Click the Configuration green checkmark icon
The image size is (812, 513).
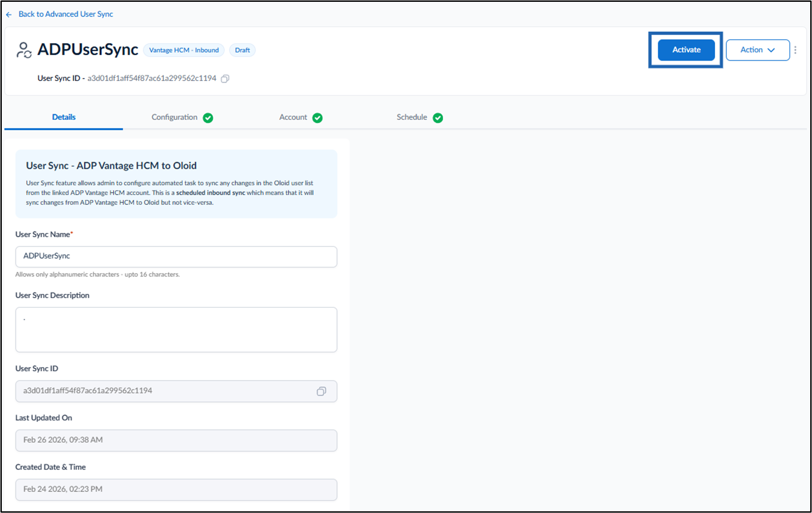tap(208, 118)
